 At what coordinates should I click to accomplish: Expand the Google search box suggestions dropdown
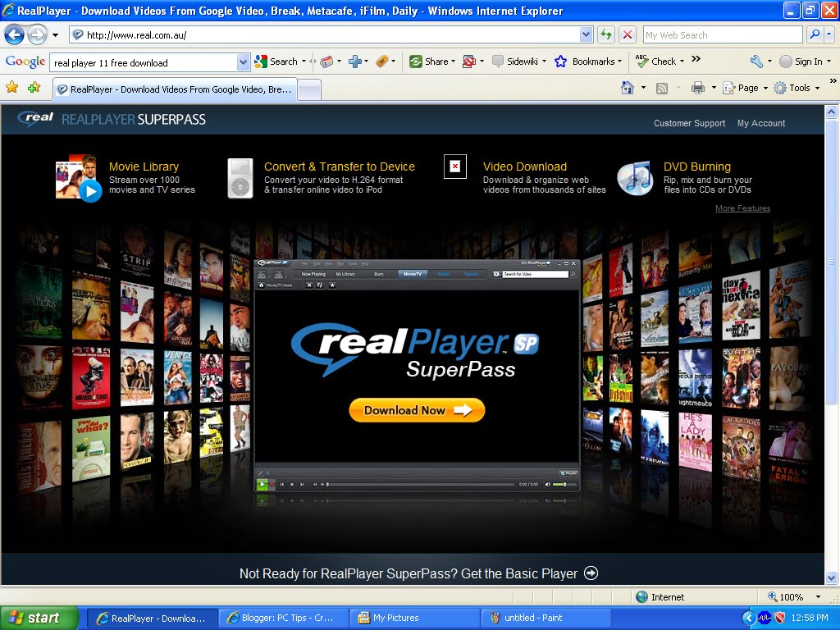pos(243,62)
